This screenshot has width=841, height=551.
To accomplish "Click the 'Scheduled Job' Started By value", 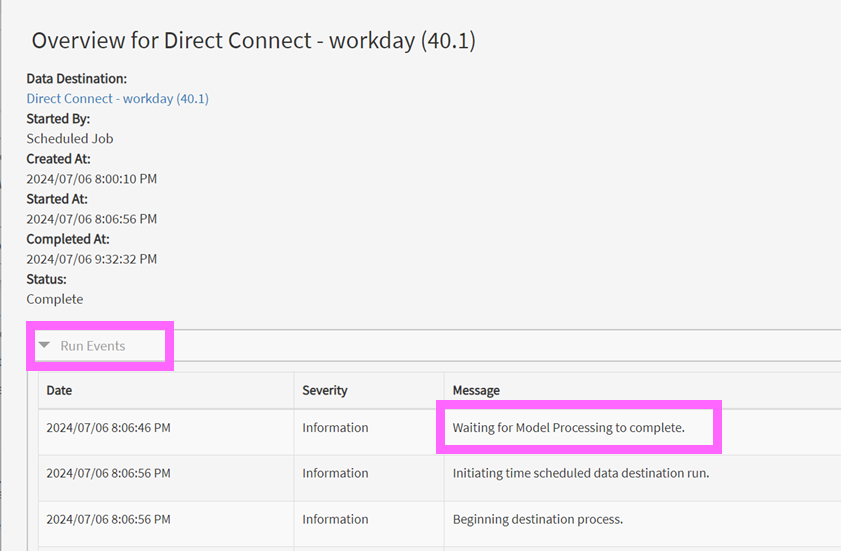I will tap(70, 139).
